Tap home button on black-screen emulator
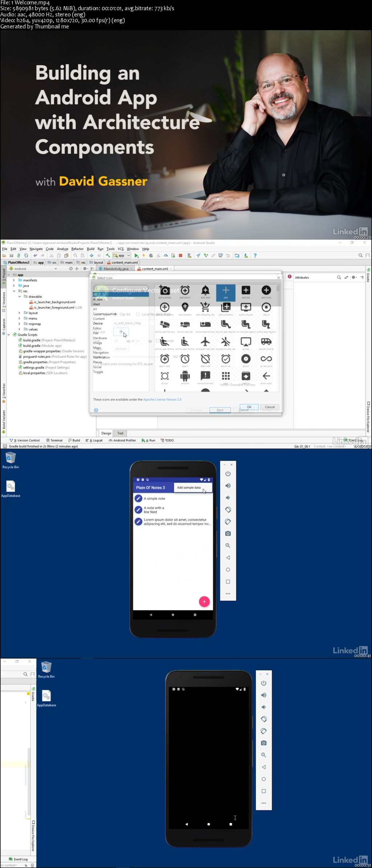This screenshot has height=868, width=372. coord(209,824)
